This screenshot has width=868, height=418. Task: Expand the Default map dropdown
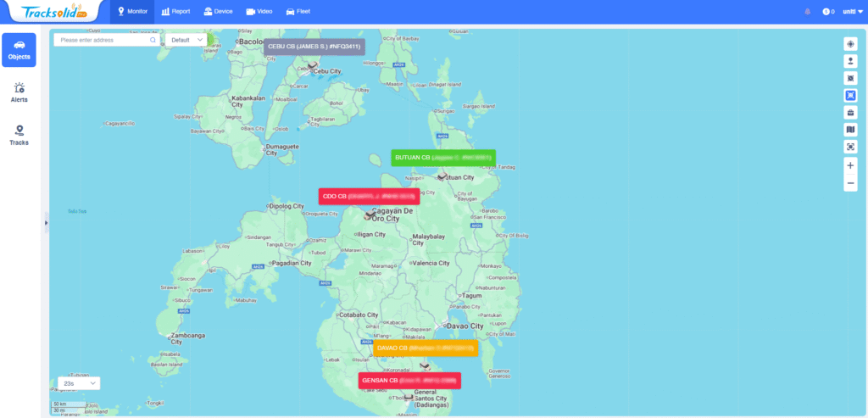(186, 40)
